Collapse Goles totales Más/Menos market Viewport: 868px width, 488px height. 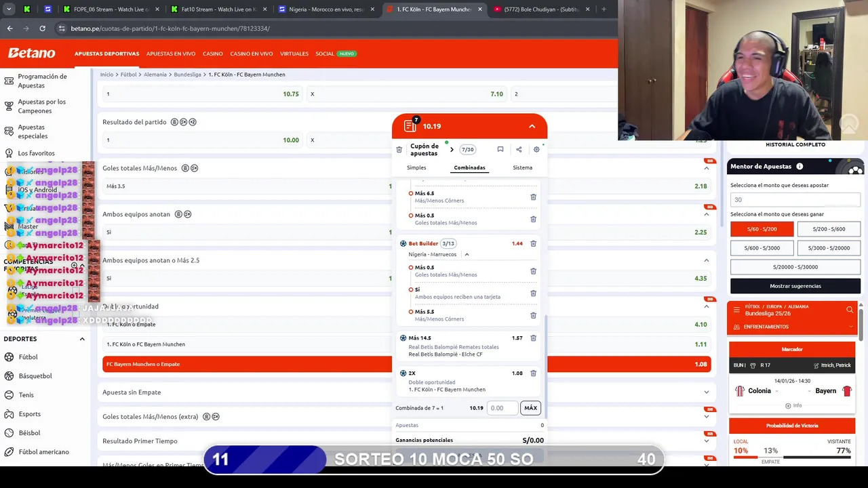coord(706,168)
